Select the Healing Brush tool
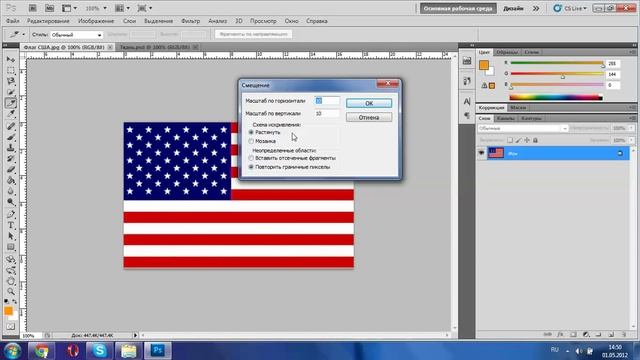Screen dimensions: 640x360 11,126
